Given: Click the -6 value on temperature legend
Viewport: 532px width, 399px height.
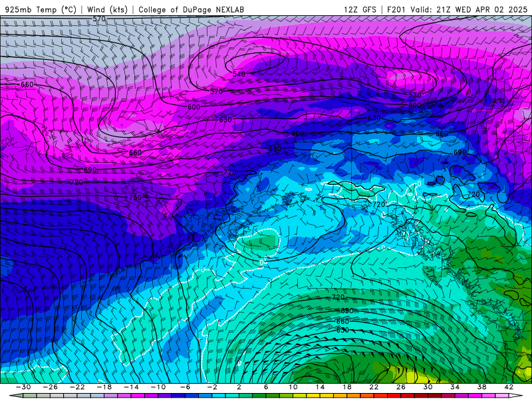Looking at the screenshot, I should point(185,387).
